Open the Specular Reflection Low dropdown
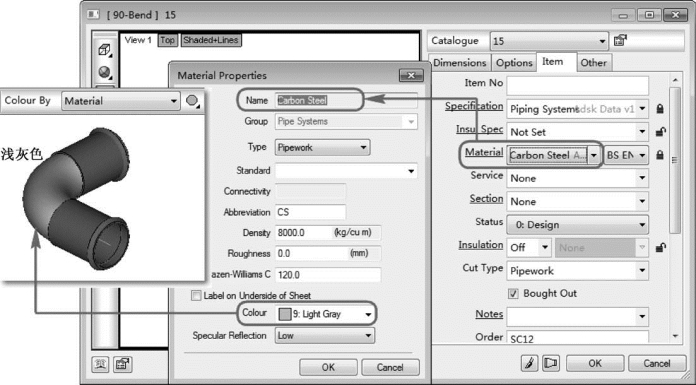 [x=324, y=336]
